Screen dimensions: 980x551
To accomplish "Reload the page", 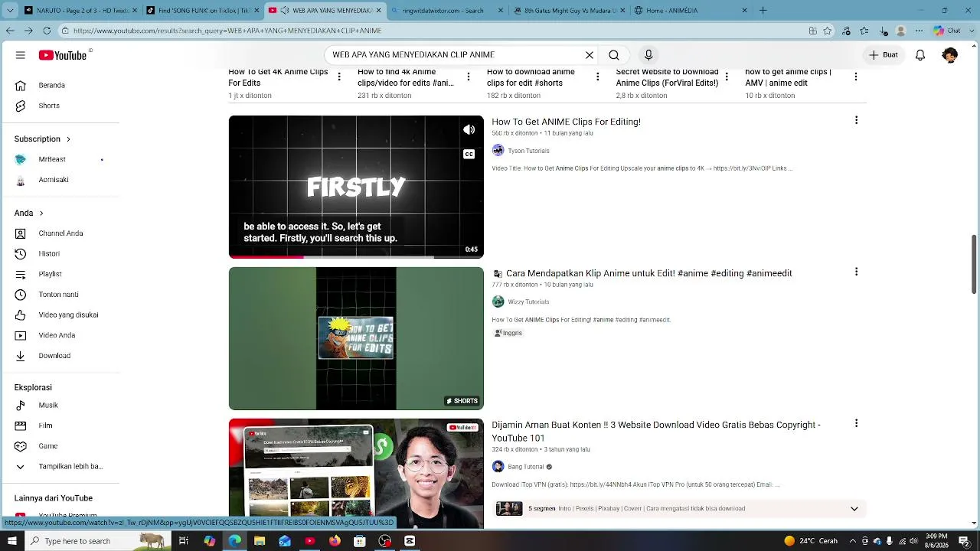I will pos(47,31).
